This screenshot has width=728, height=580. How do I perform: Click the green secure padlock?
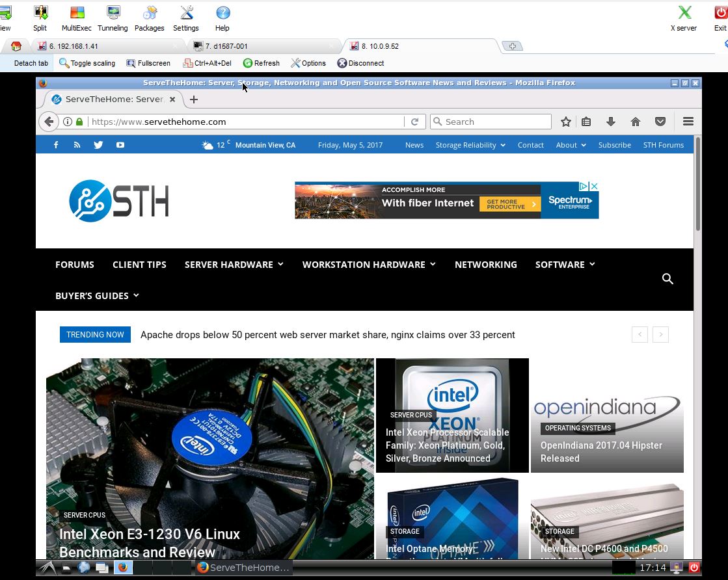tap(79, 122)
